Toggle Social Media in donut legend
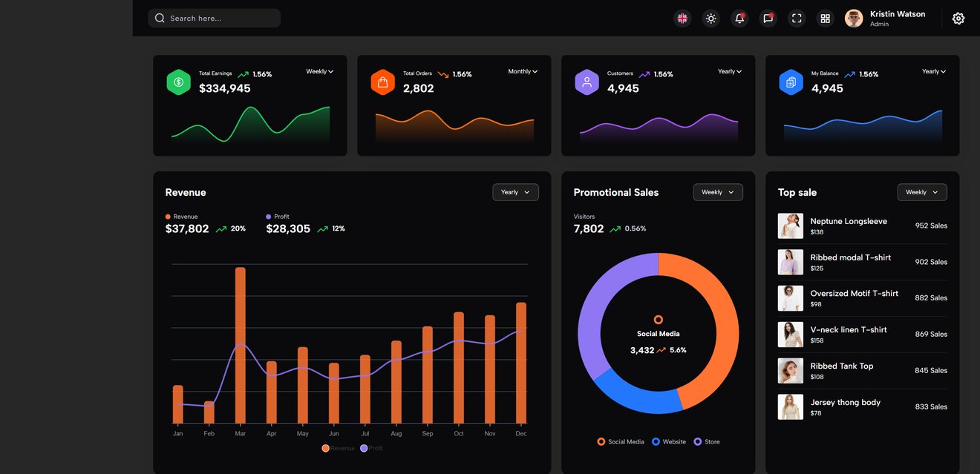980x474 pixels. pyautogui.click(x=621, y=441)
